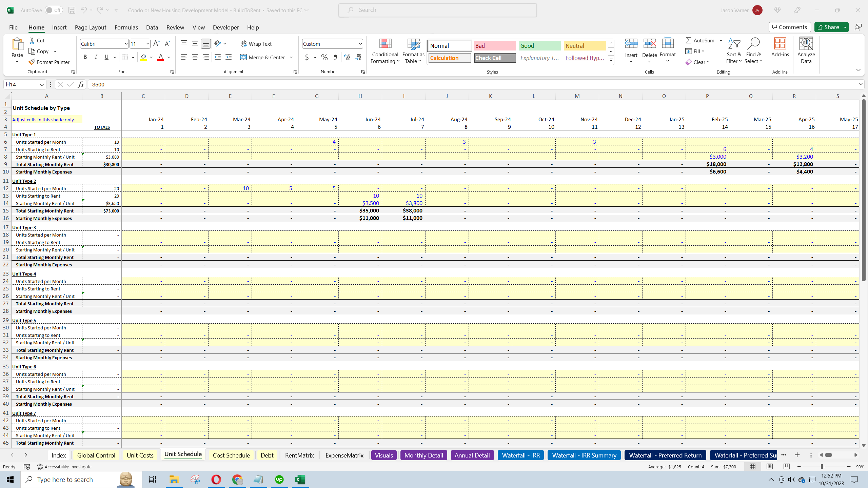Screen dimensions: 868x488
Task: Open File Explorer from the taskbar
Action: [174, 480]
